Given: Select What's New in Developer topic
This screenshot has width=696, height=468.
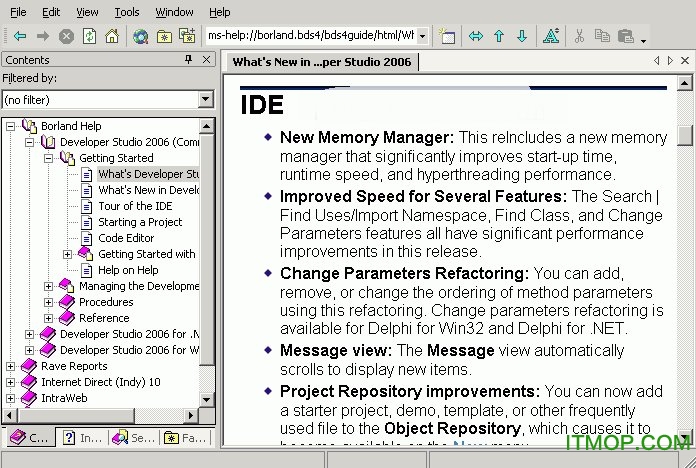Looking at the screenshot, I should coord(148,190).
